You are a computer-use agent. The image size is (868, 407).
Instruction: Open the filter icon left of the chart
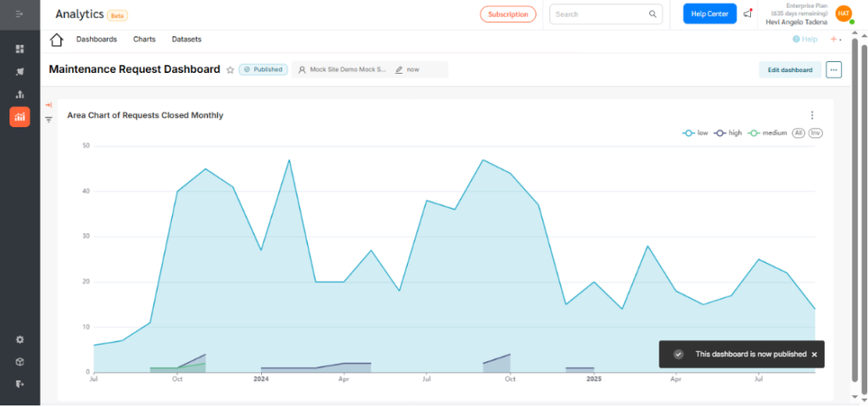pos(48,120)
